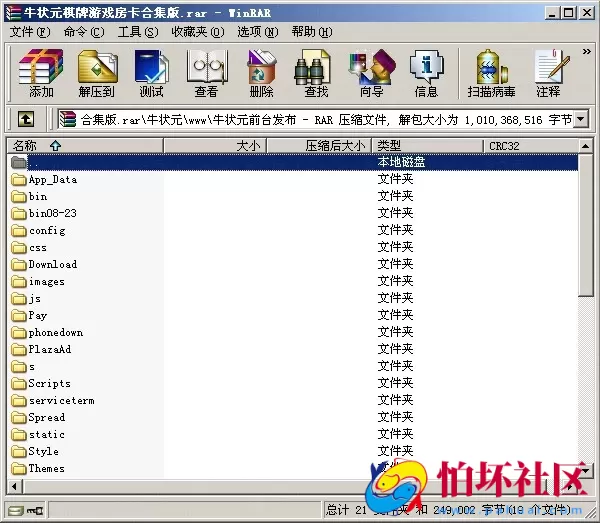The image size is (600, 523).
Task: Click the drive icon in the status bar
Action: coord(16,510)
